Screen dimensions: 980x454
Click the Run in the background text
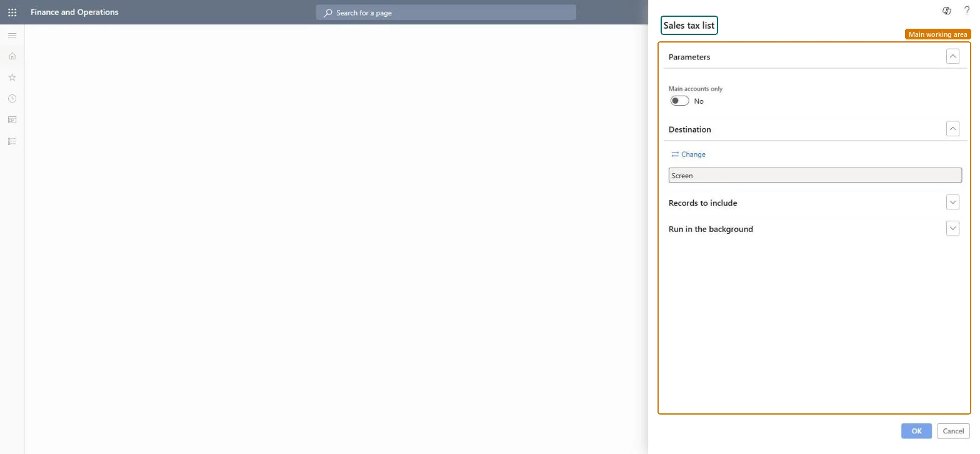point(711,229)
